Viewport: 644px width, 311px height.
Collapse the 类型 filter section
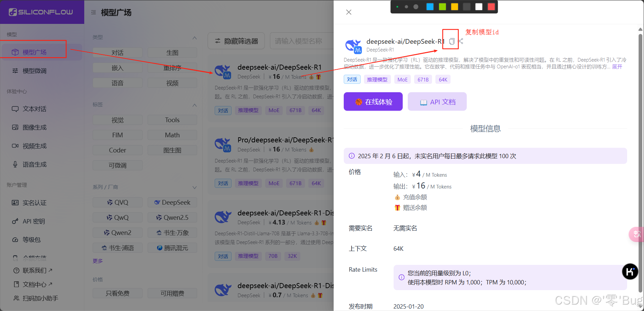194,38
